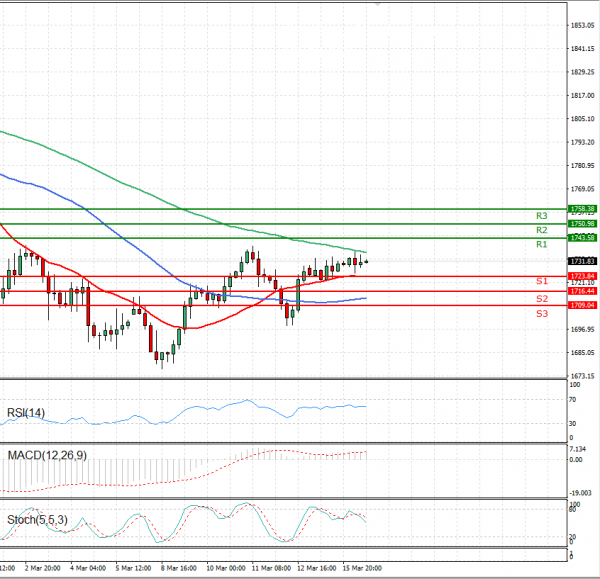Image resolution: width=600 pixels, height=579 pixels.
Task: Click the 1758.38 green price tag
Action: point(582,209)
